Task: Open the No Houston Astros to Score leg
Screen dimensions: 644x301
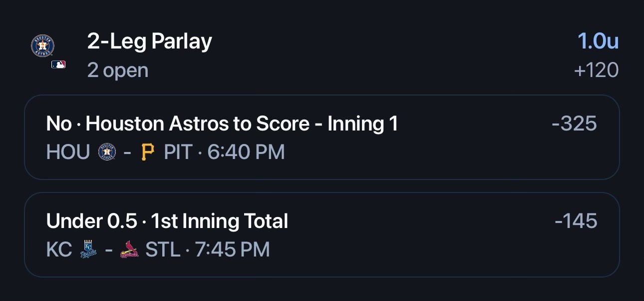Action: pyautogui.click(x=322, y=137)
